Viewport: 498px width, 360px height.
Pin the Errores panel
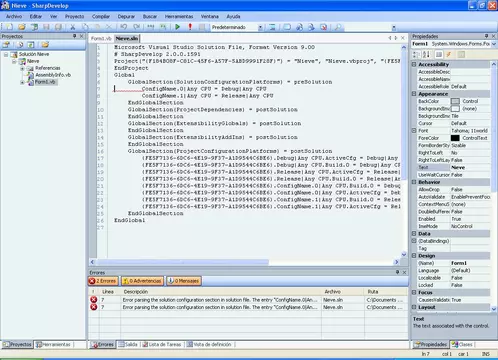click(x=397, y=272)
